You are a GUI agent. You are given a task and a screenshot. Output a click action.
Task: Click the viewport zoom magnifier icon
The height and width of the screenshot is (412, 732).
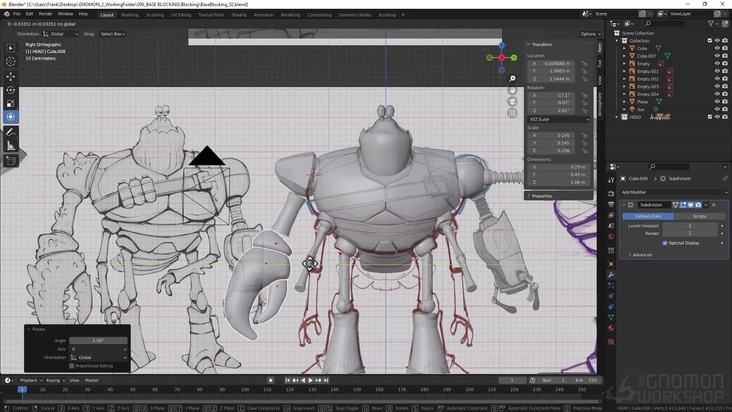click(x=512, y=78)
